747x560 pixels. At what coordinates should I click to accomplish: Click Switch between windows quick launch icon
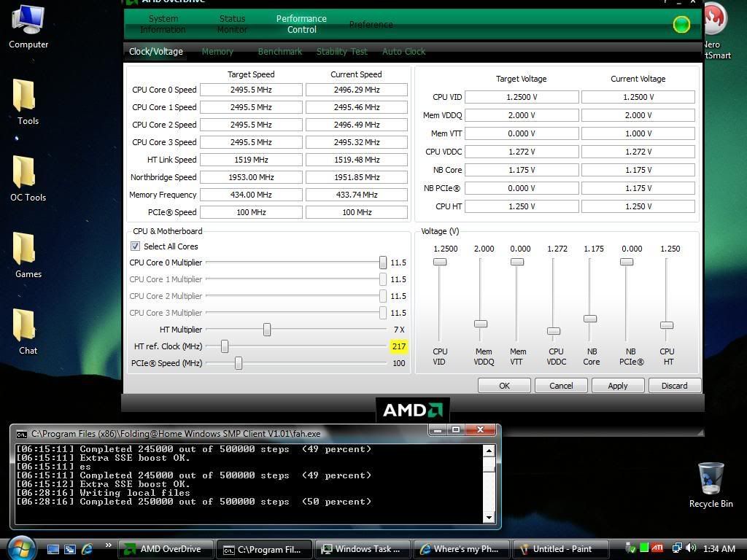click(x=70, y=549)
